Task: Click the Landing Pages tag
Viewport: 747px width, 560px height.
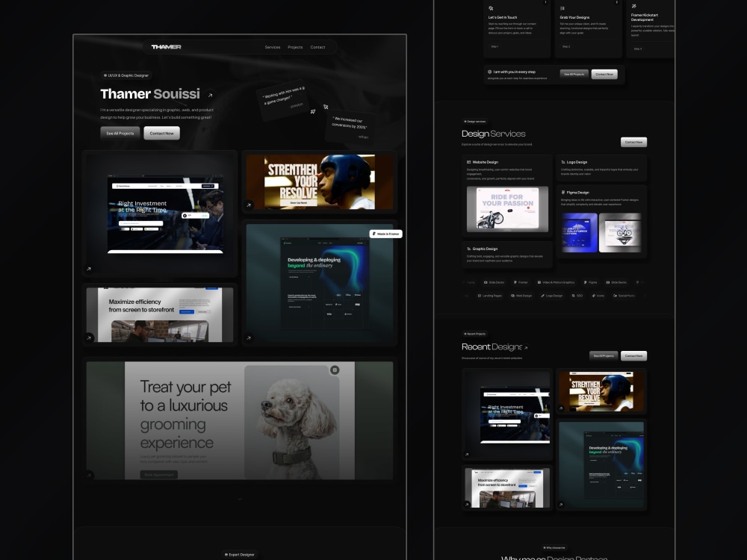Action: [490, 296]
